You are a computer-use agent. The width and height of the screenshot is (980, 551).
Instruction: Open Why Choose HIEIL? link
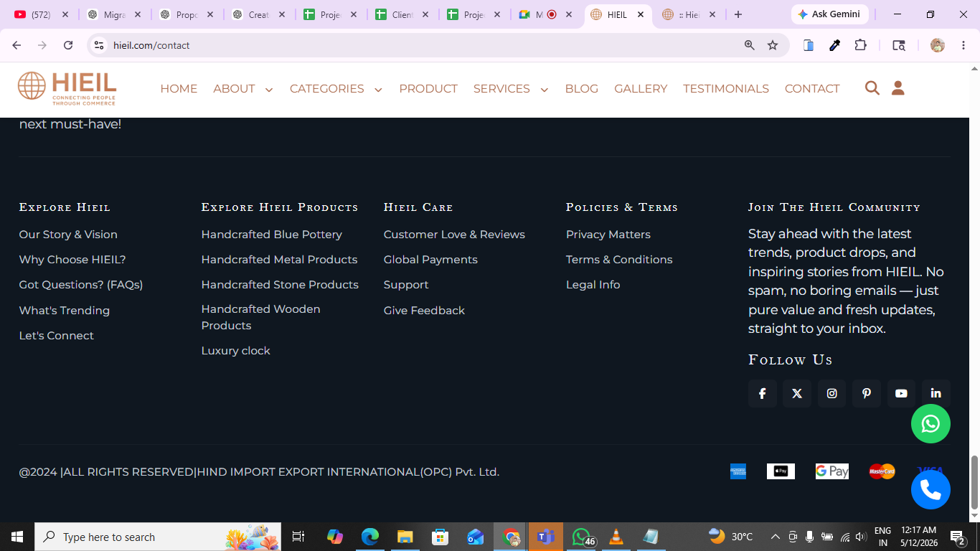pos(72,260)
